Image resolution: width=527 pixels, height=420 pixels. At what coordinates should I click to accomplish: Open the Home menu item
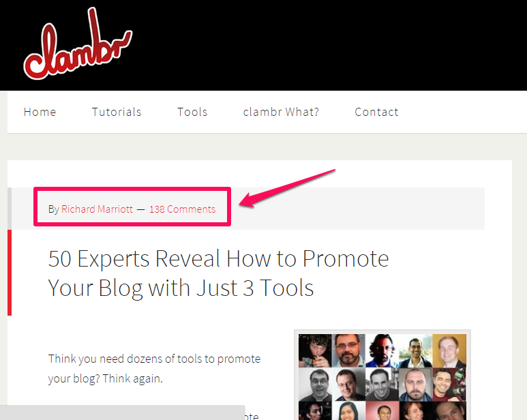[x=40, y=112]
